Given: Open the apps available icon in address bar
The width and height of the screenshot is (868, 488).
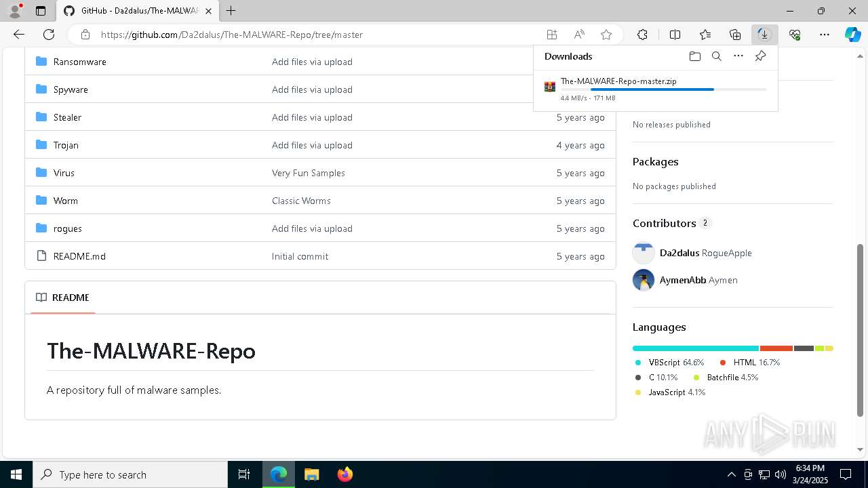Looking at the screenshot, I should 552,35.
